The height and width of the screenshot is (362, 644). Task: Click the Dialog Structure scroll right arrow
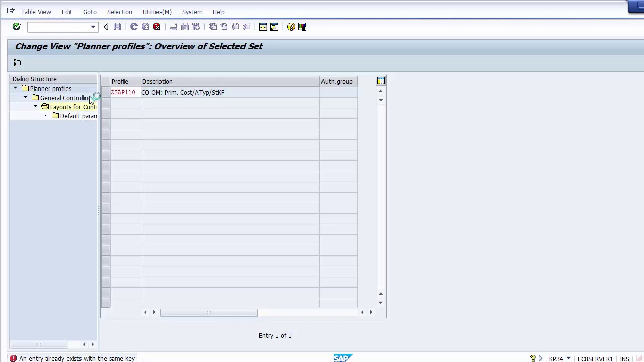[x=93, y=344]
